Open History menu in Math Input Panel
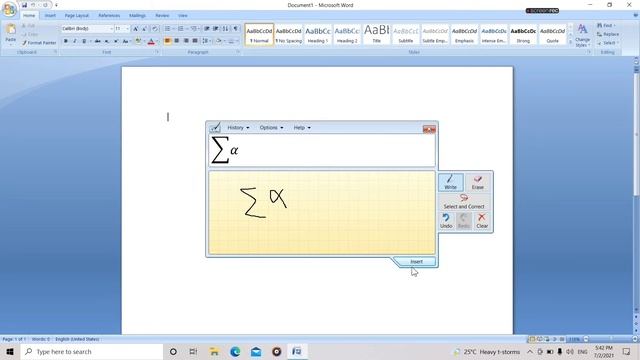The height and width of the screenshot is (360, 640). point(238,128)
